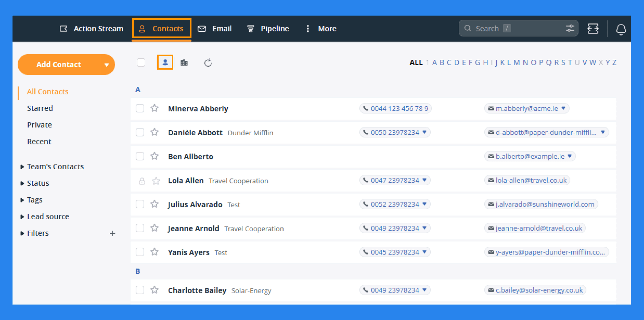644x320 pixels.
Task: Open phone dropdown for Charlotte Bailey
Action: 425,290
